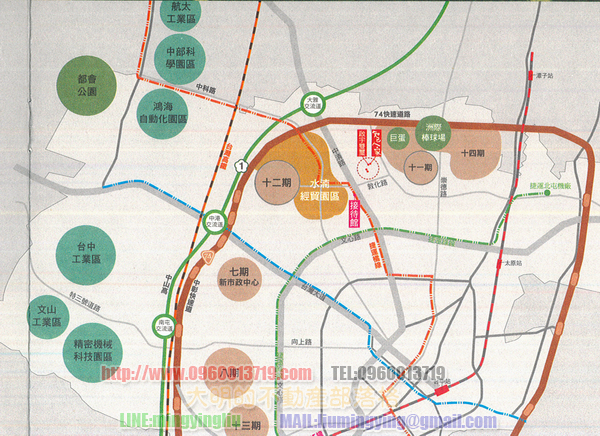Open the red http://www.0960013719.com link
The width and height of the screenshot is (600, 436).
click(207, 374)
